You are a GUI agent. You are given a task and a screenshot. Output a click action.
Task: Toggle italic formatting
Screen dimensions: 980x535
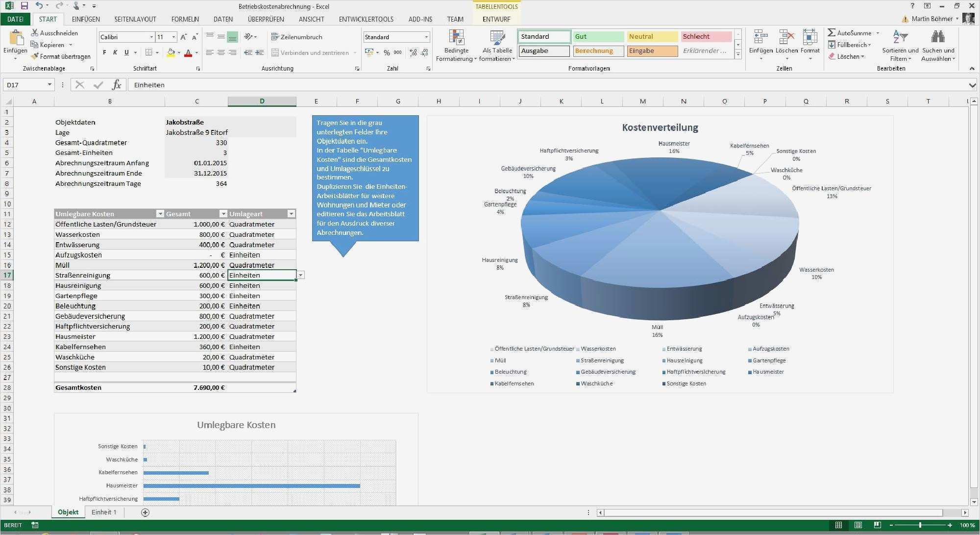click(x=115, y=52)
